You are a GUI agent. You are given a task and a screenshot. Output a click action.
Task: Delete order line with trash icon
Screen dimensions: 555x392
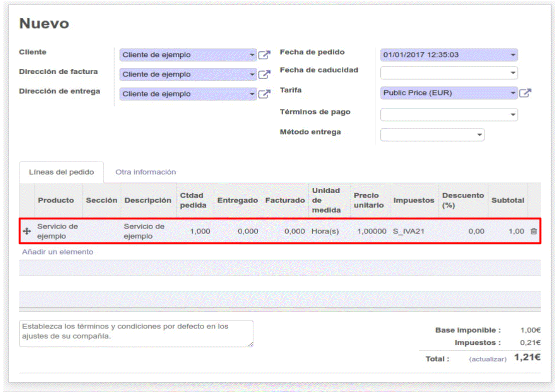click(533, 231)
